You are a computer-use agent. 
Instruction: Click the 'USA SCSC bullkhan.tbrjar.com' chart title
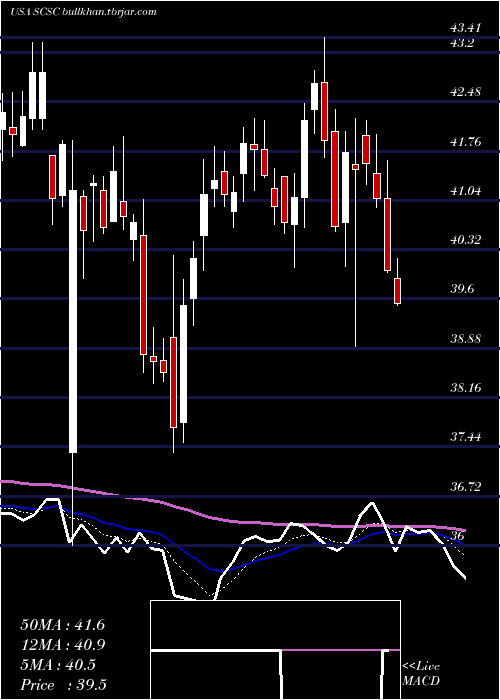point(83,12)
